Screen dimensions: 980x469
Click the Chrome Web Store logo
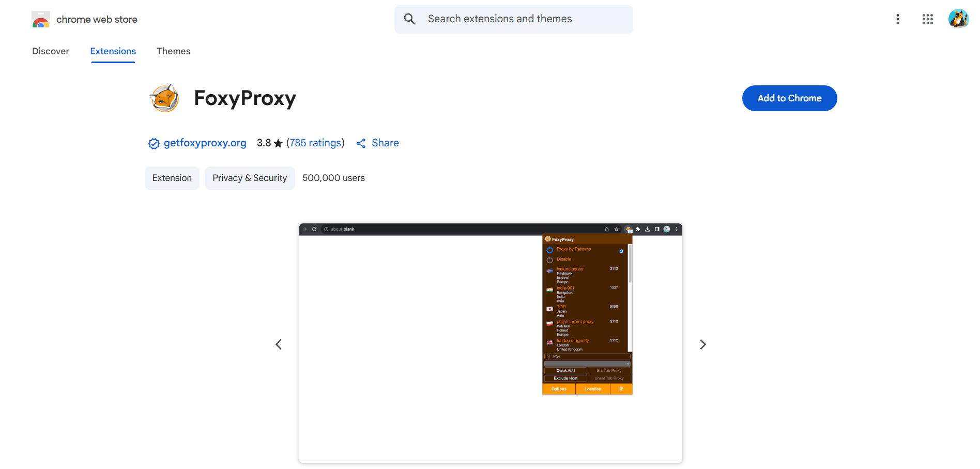(x=40, y=20)
